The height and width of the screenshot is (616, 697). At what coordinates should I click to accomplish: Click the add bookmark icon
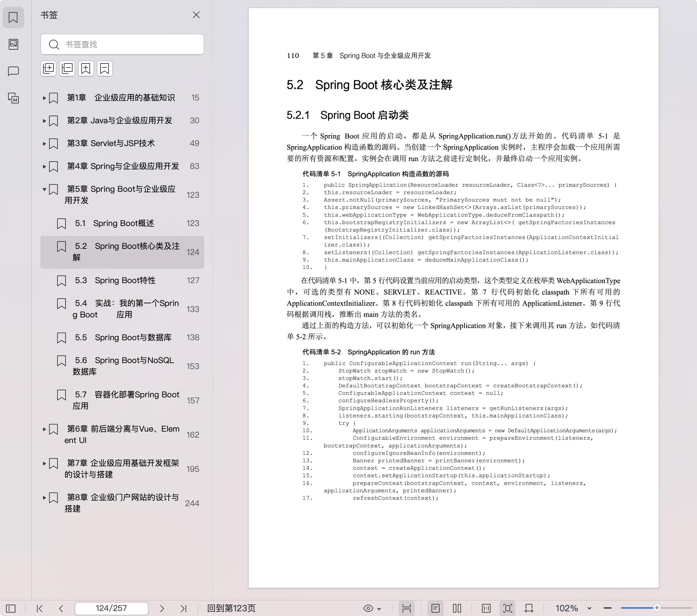coord(86,69)
